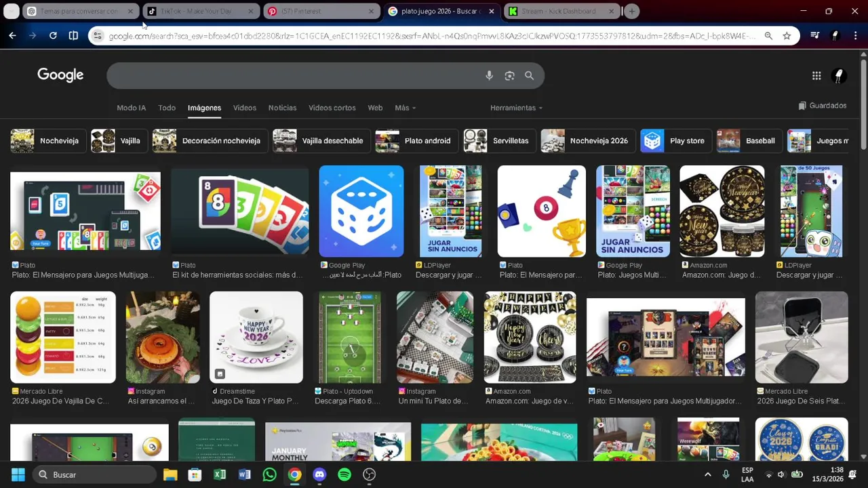The height and width of the screenshot is (488, 868).
Task: Close the TikTok tab
Action: tap(251, 11)
